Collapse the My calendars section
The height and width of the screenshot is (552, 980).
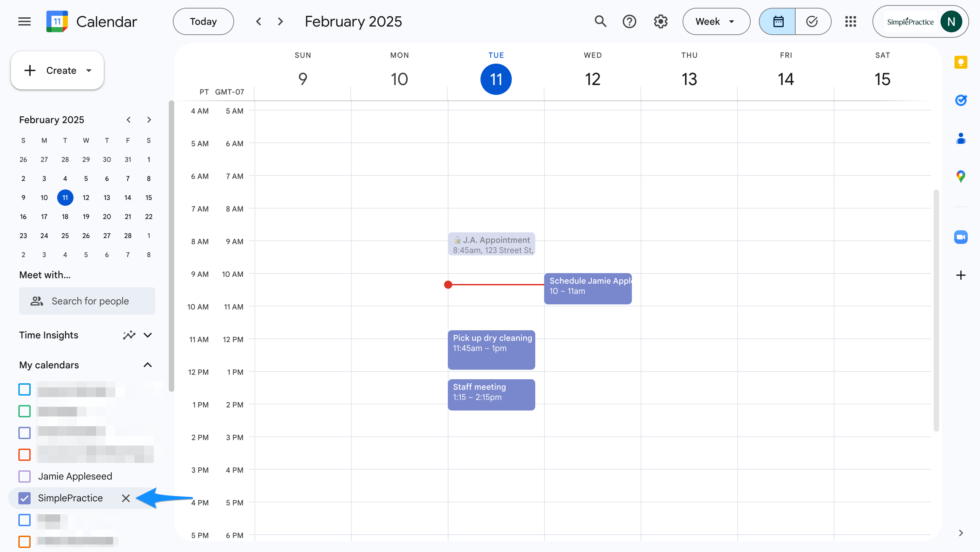(x=148, y=365)
